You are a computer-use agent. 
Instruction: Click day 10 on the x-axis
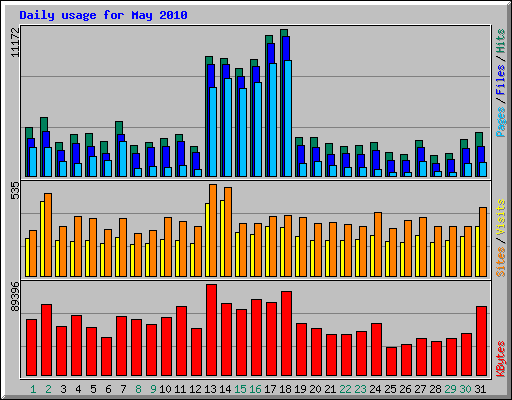click(x=165, y=389)
